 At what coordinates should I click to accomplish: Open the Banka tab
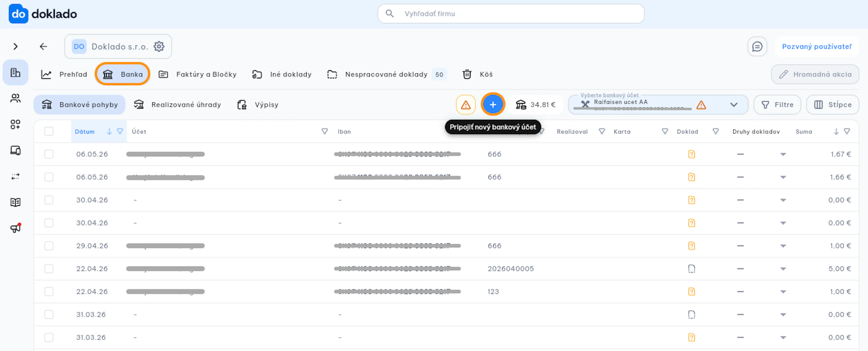(x=123, y=74)
